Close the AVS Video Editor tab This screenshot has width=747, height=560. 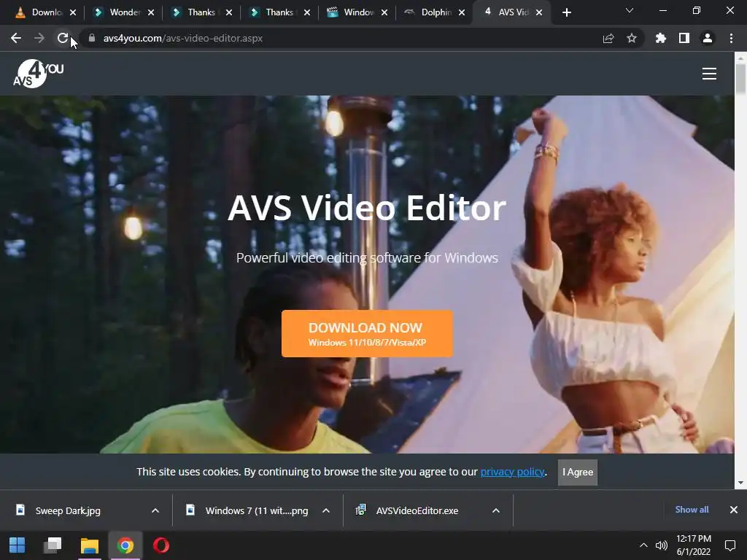(x=539, y=12)
